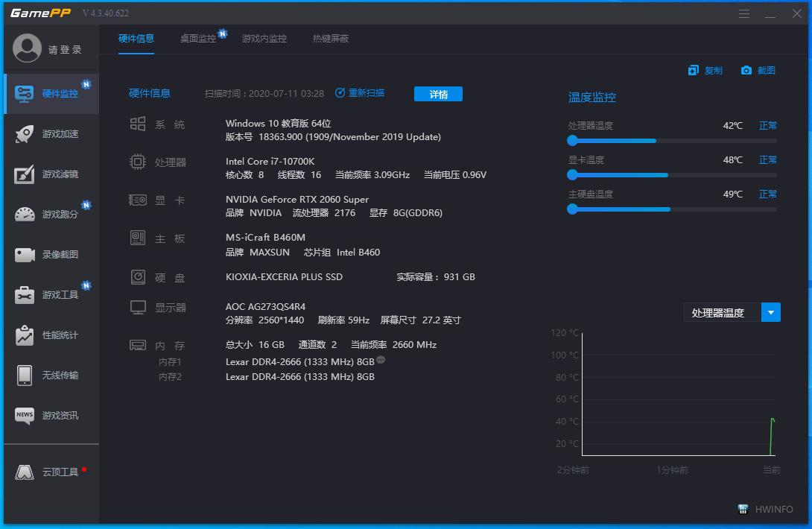Open the 游戏跑分 benchmark gauge icon
This screenshot has height=529, width=812.
(25, 215)
